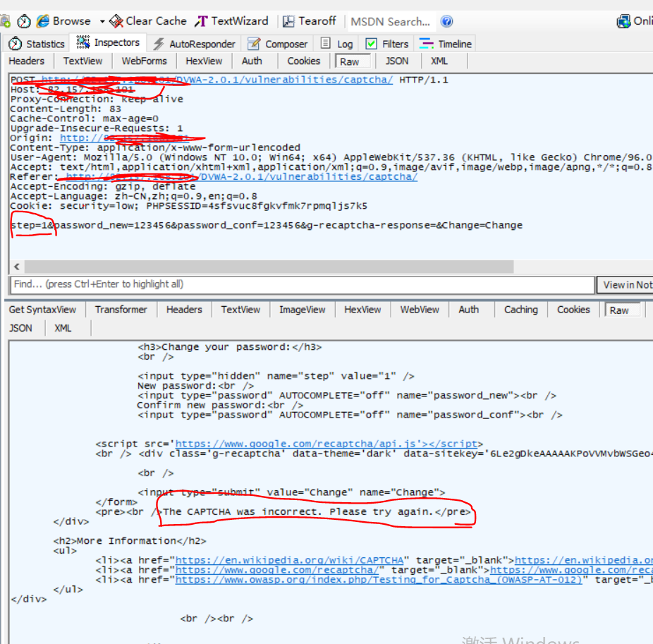The width and height of the screenshot is (653, 644).
Task: Select response JSON tab
Action: pos(21,328)
